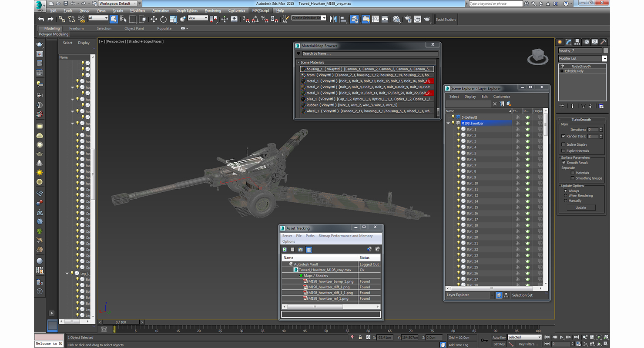Toggle the Percent Snap icon
The width and height of the screenshot is (644, 348).
265,19
